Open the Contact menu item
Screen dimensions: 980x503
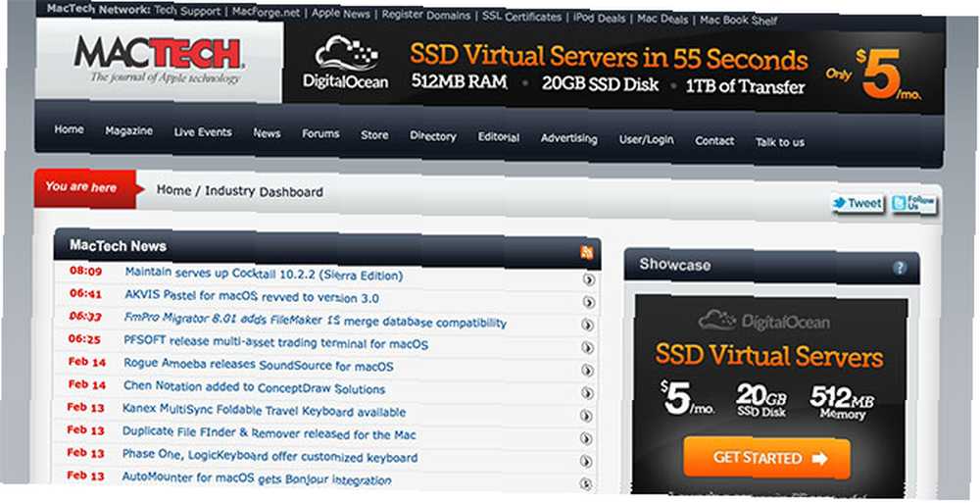click(x=714, y=141)
